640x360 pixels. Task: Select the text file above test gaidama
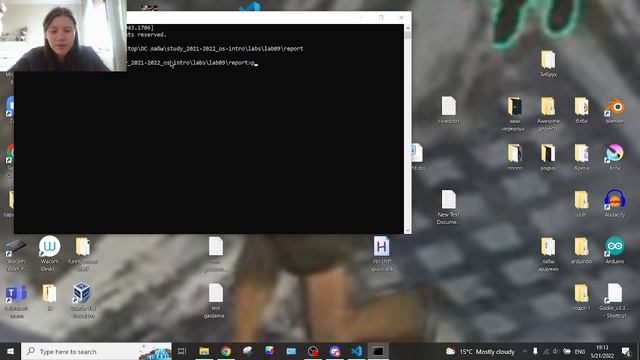216,254
